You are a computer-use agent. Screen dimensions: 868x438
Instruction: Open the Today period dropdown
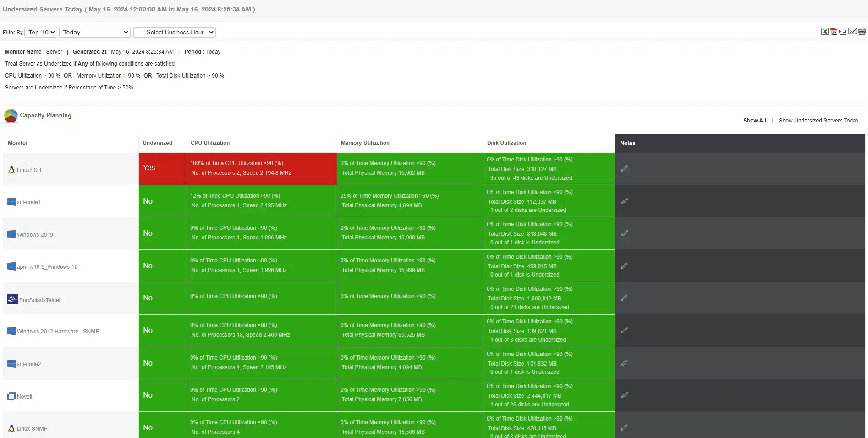[94, 32]
